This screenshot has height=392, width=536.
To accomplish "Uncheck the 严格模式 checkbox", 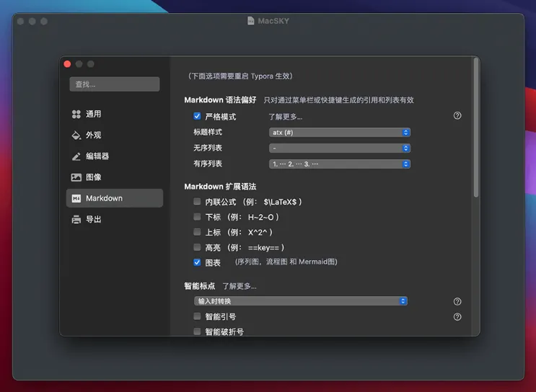I will (x=197, y=116).
